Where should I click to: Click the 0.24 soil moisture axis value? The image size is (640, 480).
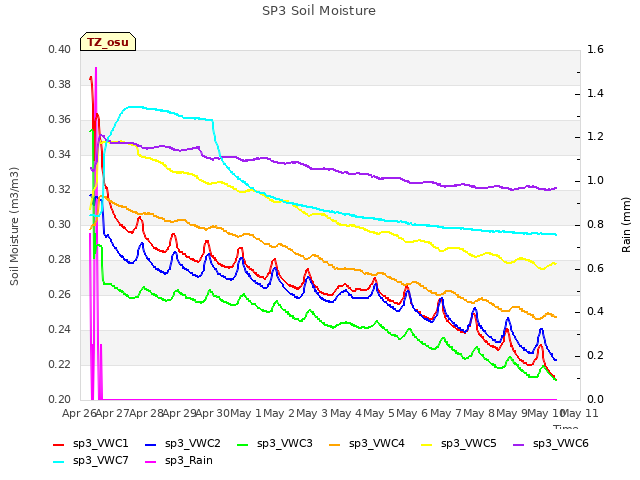click(60, 330)
